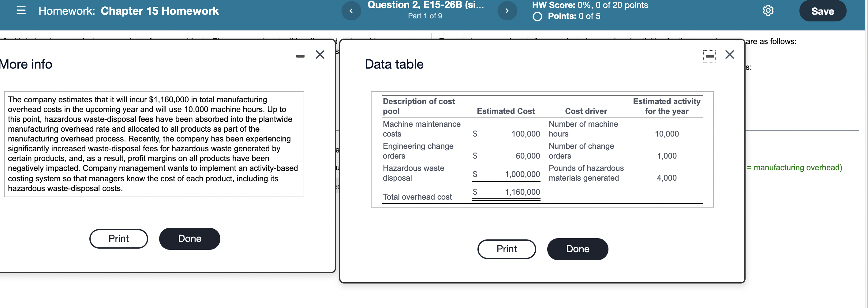Click the green manufacturing overhead text
The height and width of the screenshot is (308, 868).
pyautogui.click(x=794, y=167)
